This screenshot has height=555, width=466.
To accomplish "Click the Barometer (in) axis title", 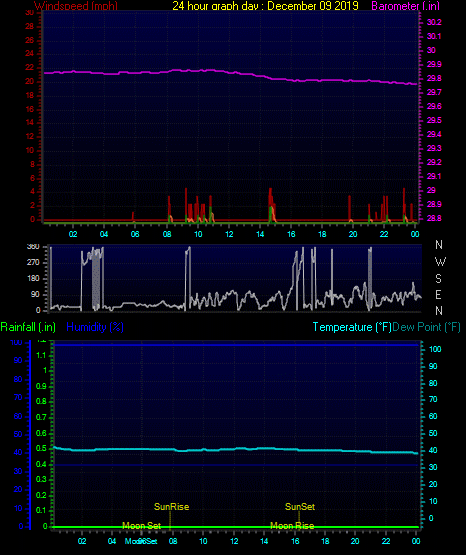I will (405, 6).
